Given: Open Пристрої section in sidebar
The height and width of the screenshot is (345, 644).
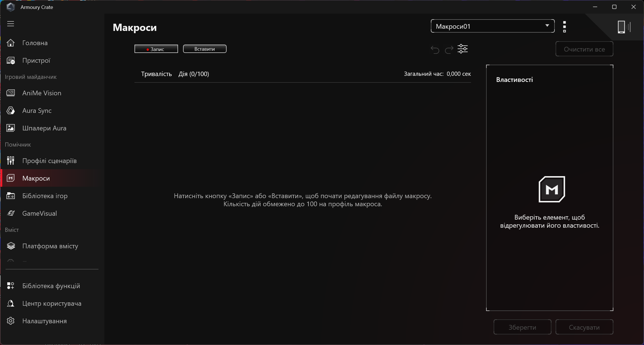Looking at the screenshot, I should tap(36, 60).
